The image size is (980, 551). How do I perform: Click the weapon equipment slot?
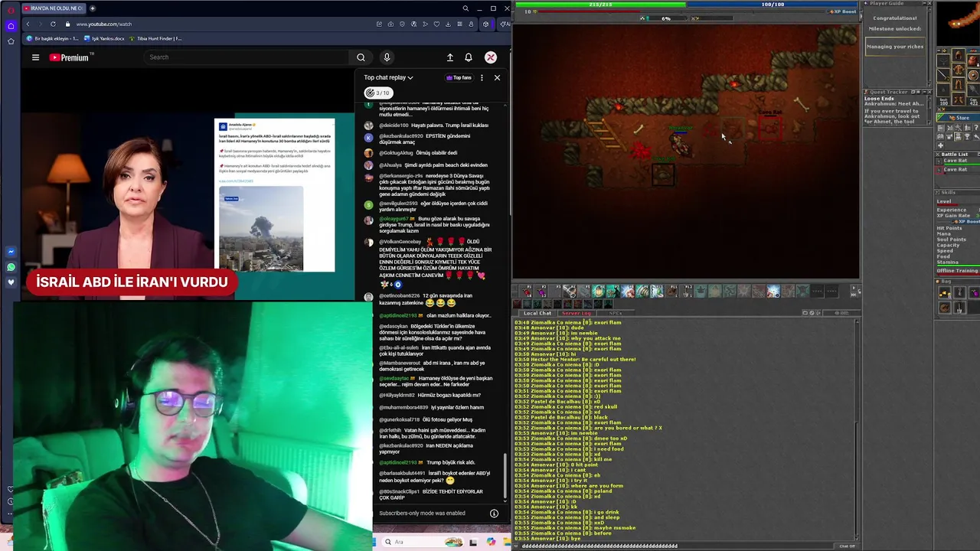click(x=944, y=75)
